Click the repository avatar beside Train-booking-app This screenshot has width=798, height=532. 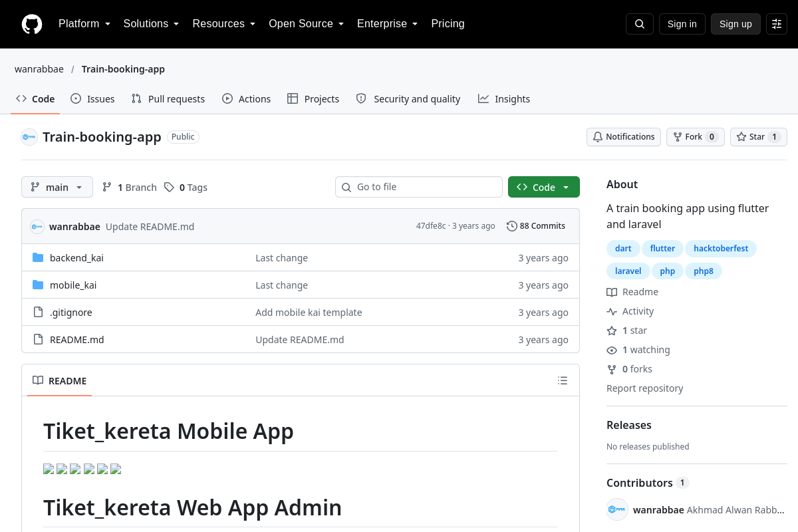click(29, 137)
